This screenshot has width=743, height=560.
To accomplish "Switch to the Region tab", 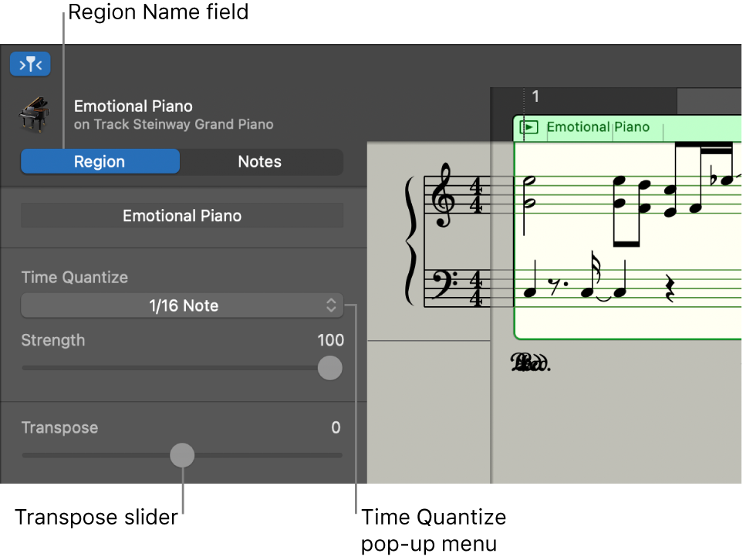I will 100,161.
